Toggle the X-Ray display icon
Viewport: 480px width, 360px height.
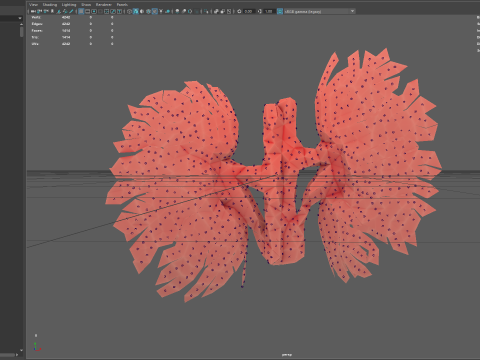[216, 11]
